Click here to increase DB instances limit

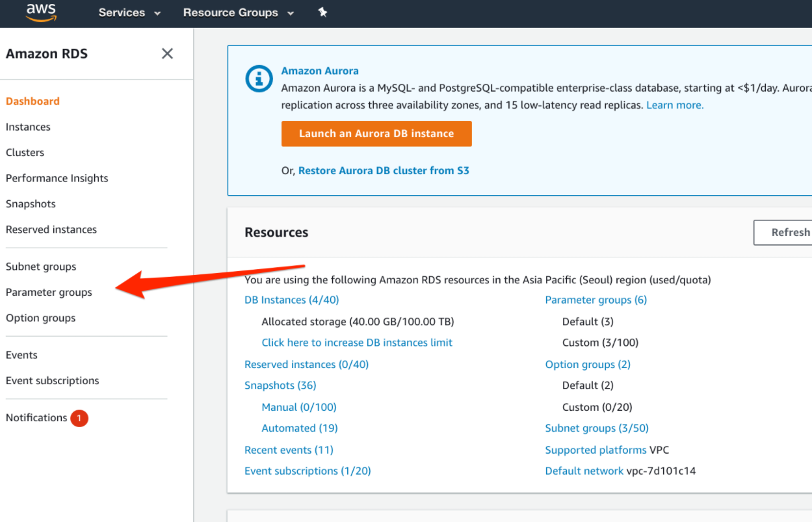click(x=357, y=343)
